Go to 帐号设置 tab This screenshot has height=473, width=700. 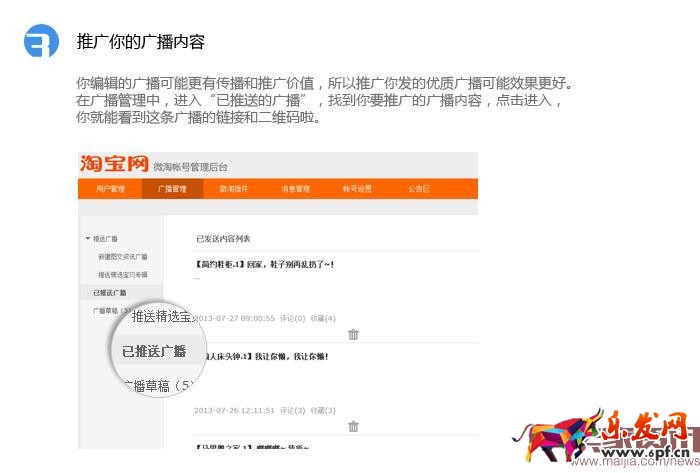coord(357,189)
